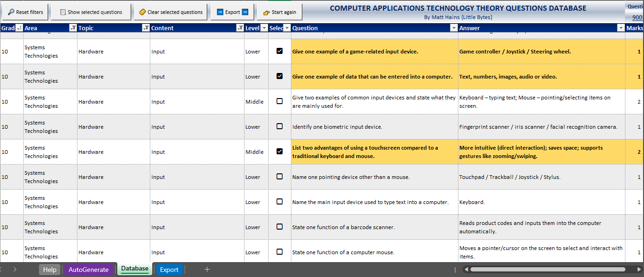Uncheck the game-related input device question
644x277 pixels.
[279, 51]
